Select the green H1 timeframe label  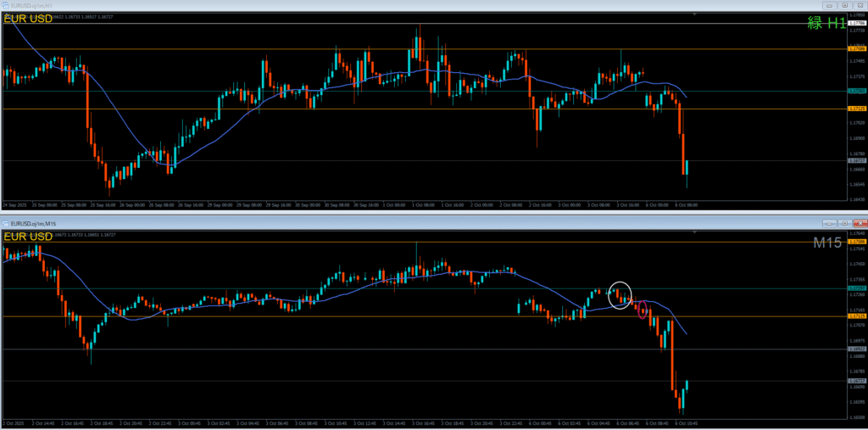tap(826, 24)
